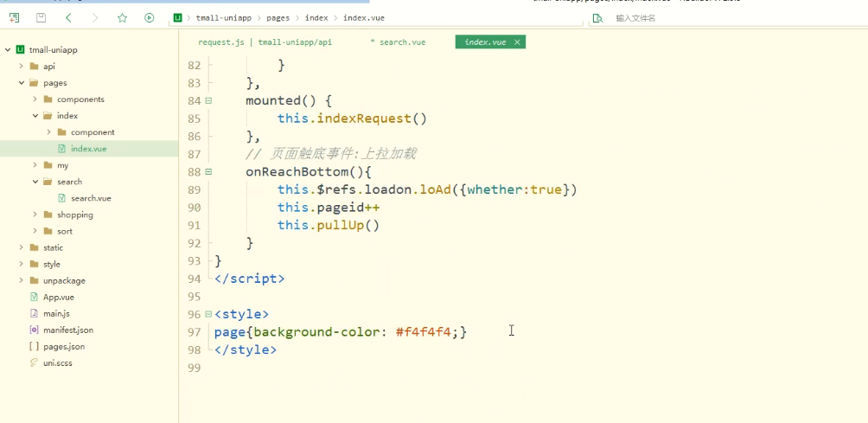Click index.vue in the breadcrumb
Screen dimensions: 868x423
364,18
